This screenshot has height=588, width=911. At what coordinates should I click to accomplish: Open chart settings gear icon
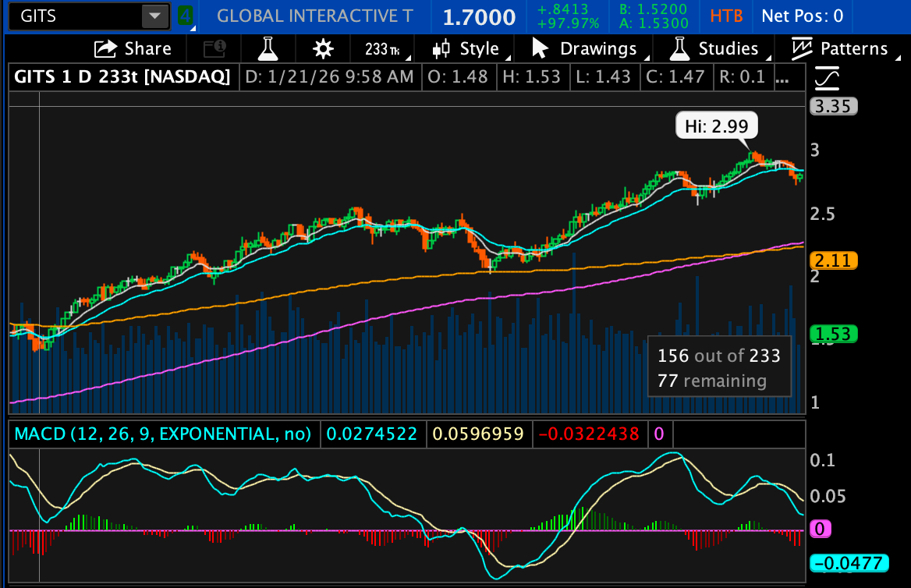pyautogui.click(x=322, y=49)
